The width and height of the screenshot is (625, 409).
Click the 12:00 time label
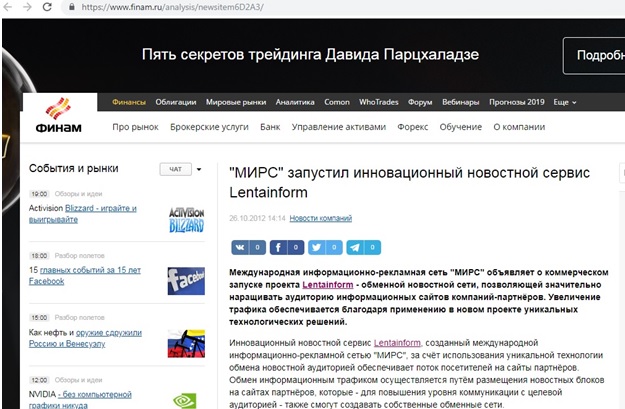(39, 380)
